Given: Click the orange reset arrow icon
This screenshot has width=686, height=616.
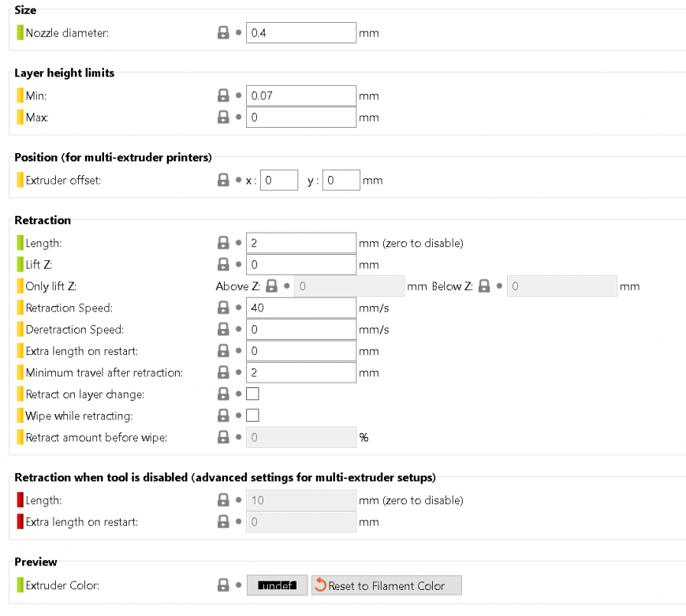Looking at the screenshot, I should (x=320, y=585).
